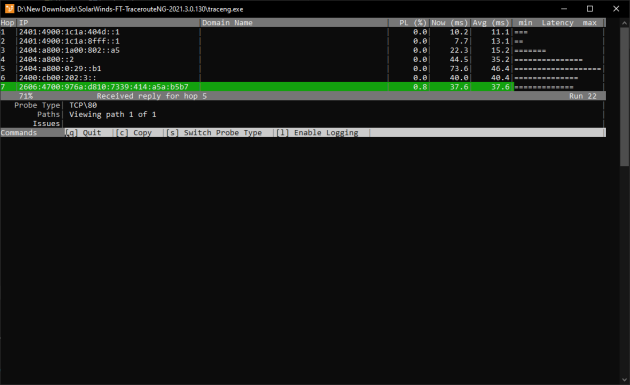The width and height of the screenshot is (630, 385).
Task: Select hop 1 IP 2401:4900:1c1a:404d::1
Action: (69, 32)
